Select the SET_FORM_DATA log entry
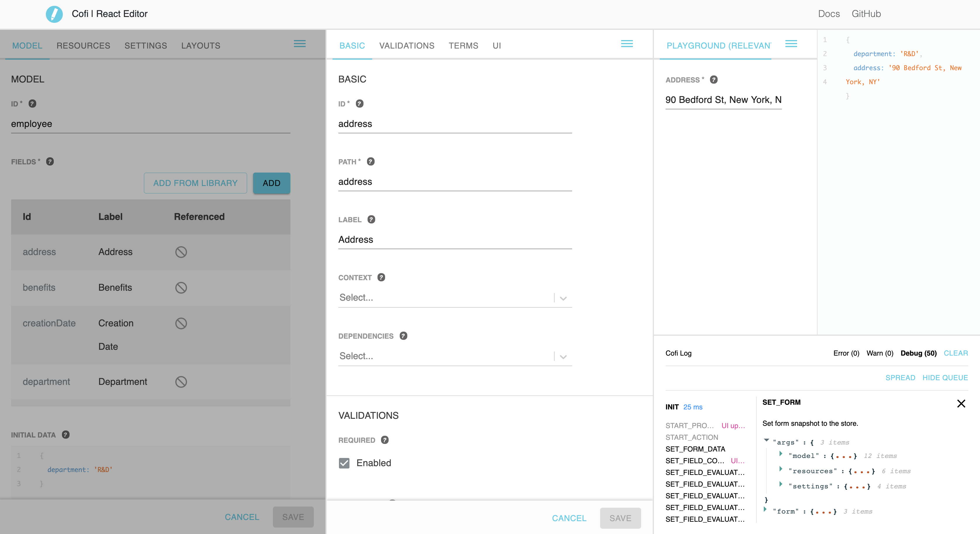980x534 pixels. coord(695,449)
